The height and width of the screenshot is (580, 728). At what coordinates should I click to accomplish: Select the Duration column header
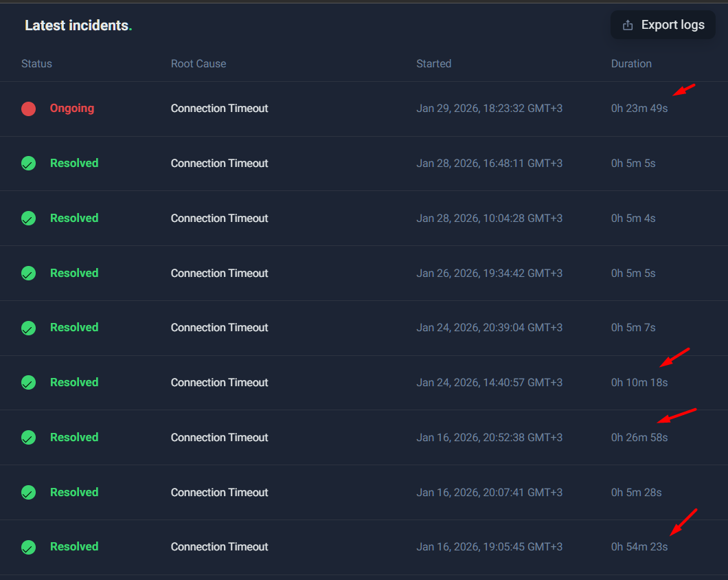(x=631, y=64)
